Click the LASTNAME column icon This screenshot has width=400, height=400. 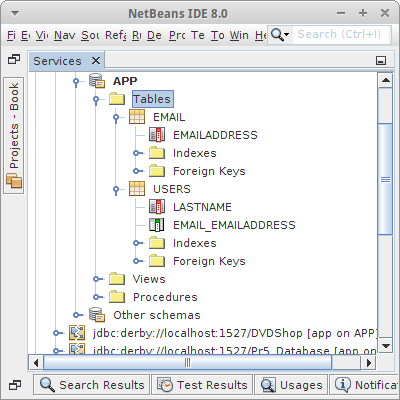click(x=157, y=207)
